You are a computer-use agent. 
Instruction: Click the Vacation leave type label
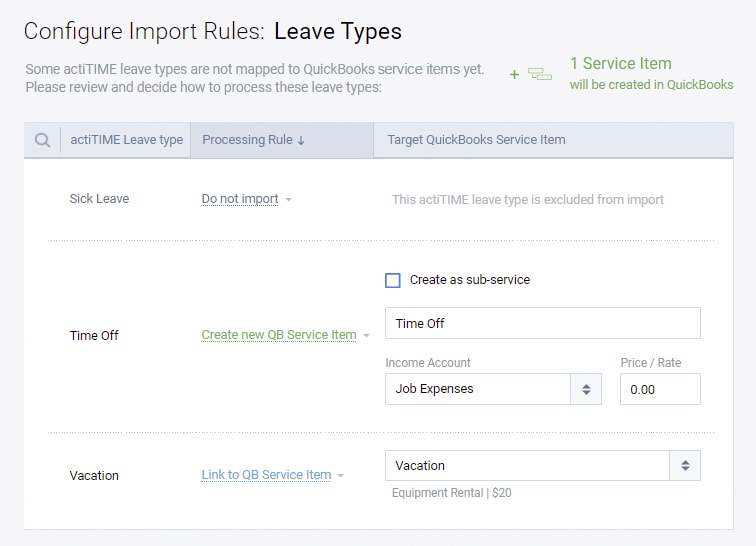94,476
